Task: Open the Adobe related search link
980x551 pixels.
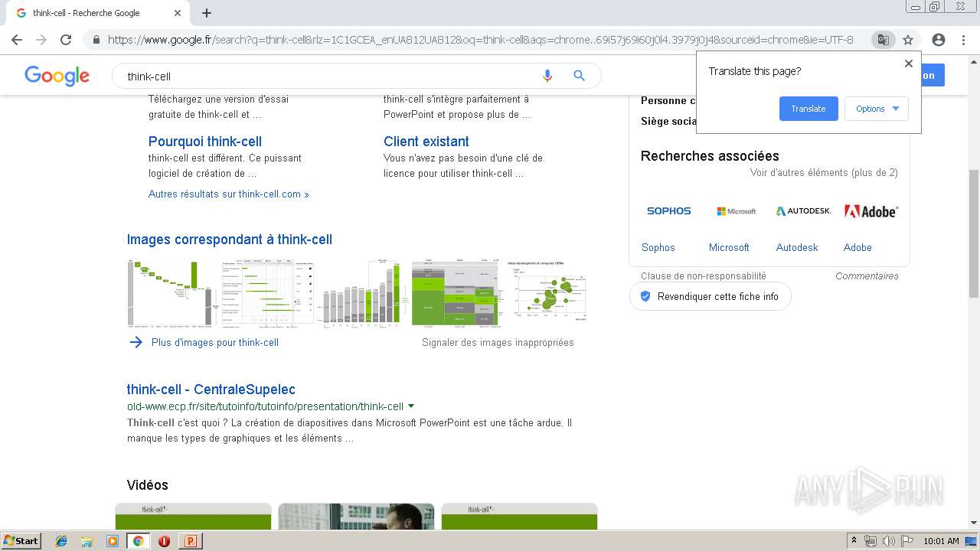Action: (857, 247)
